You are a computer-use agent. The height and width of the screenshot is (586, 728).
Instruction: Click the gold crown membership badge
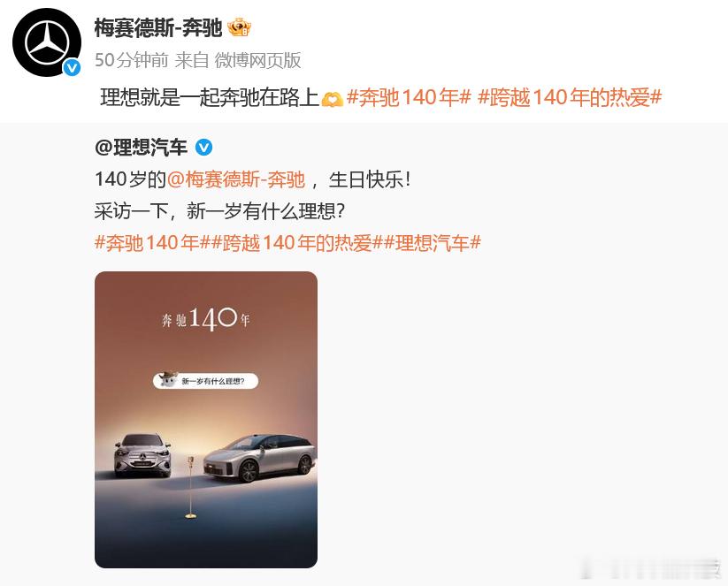coord(239,27)
